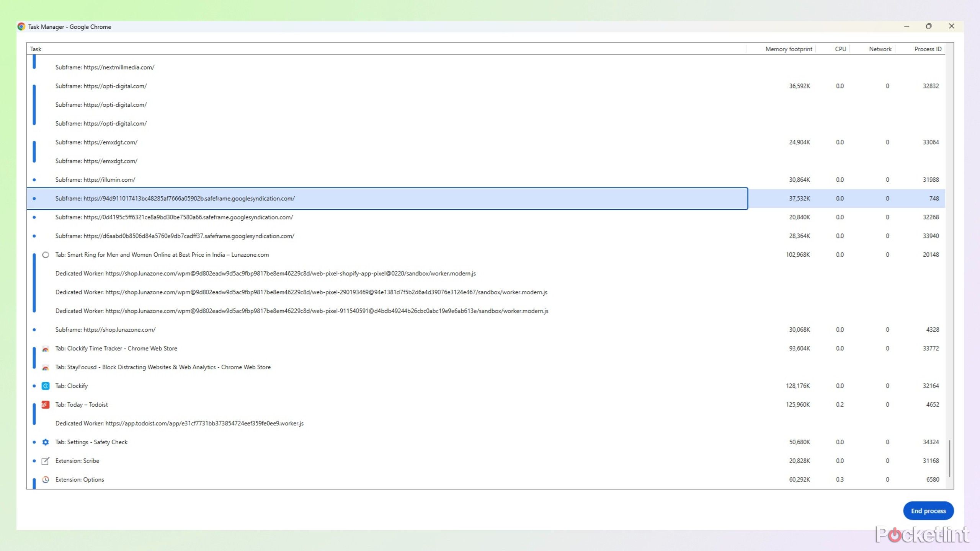Click the Todoist icon in Today row
The image size is (980, 551).
tap(45, 404)
